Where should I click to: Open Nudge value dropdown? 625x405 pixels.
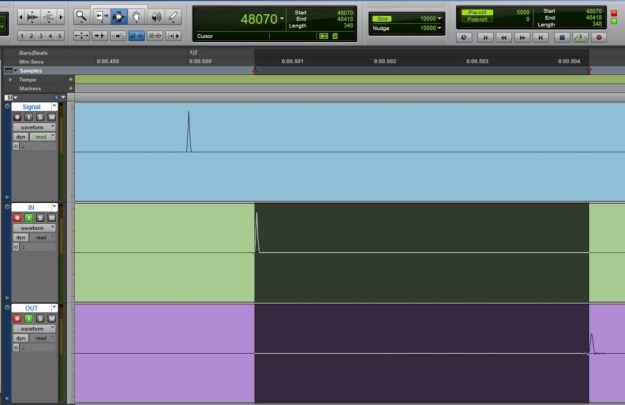tap(439, 28)
